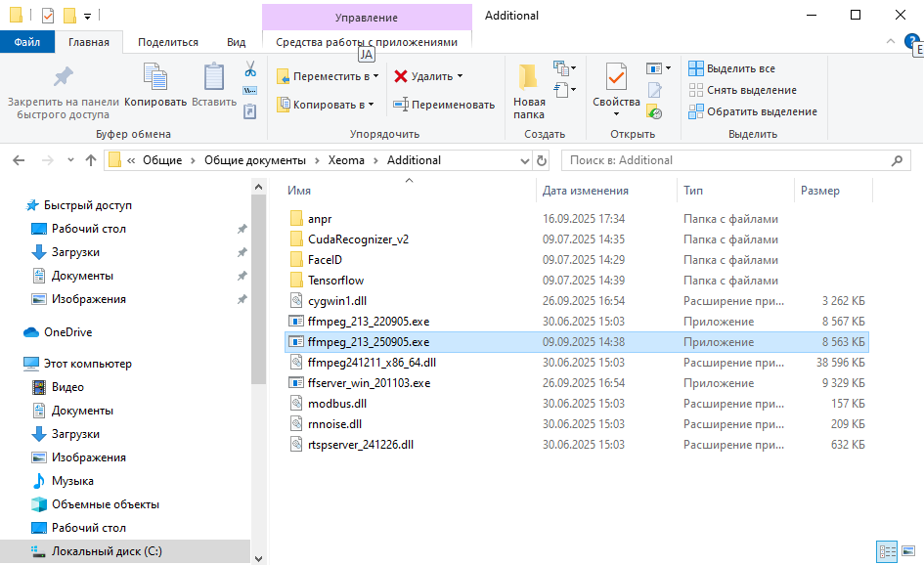Select the ffserver_win_201103.exe file

367,382
